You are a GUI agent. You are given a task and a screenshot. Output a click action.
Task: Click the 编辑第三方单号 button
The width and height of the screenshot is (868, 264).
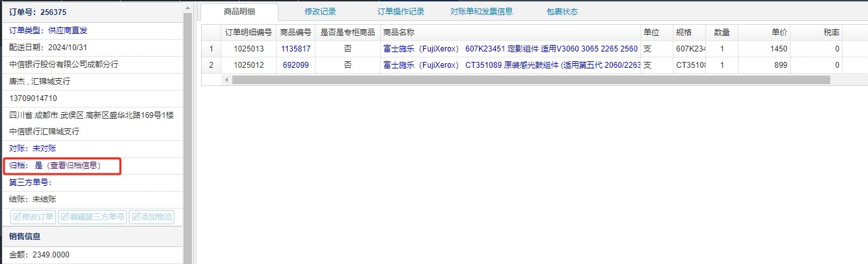click(92, 217)
